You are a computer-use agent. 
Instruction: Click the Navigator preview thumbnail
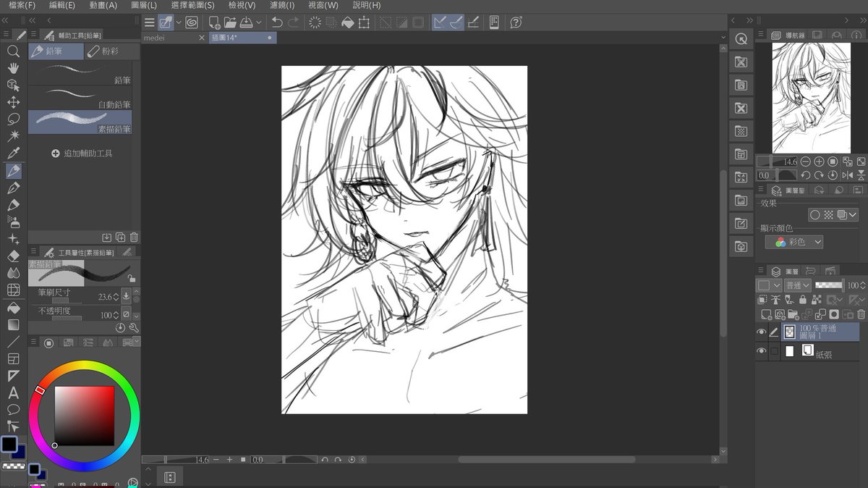pos(810,98)
